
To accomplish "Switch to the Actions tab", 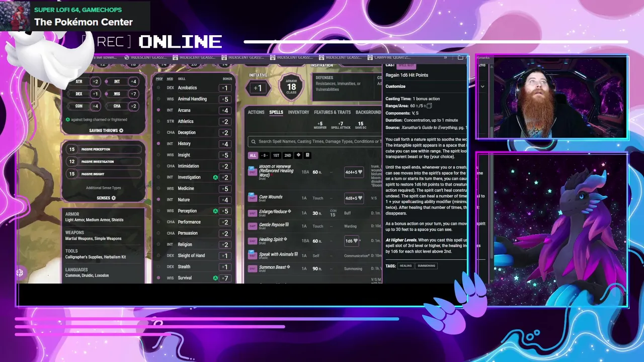I will [256, 112].
